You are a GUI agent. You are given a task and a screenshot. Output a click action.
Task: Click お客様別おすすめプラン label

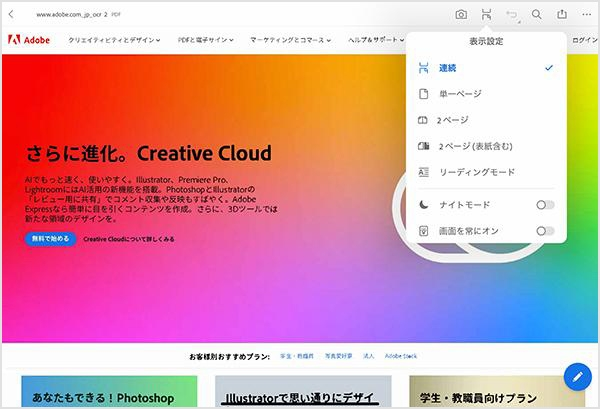coord(230,357)
